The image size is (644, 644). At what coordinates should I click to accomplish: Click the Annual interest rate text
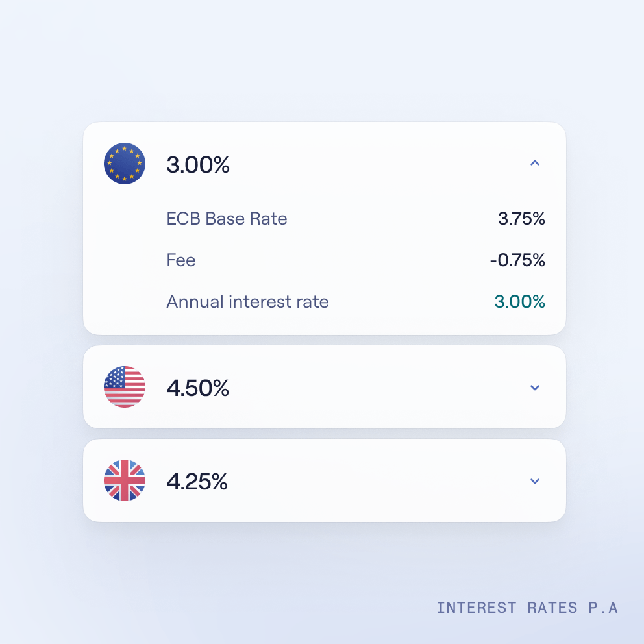pyautogui.click(x=247, y=302)
